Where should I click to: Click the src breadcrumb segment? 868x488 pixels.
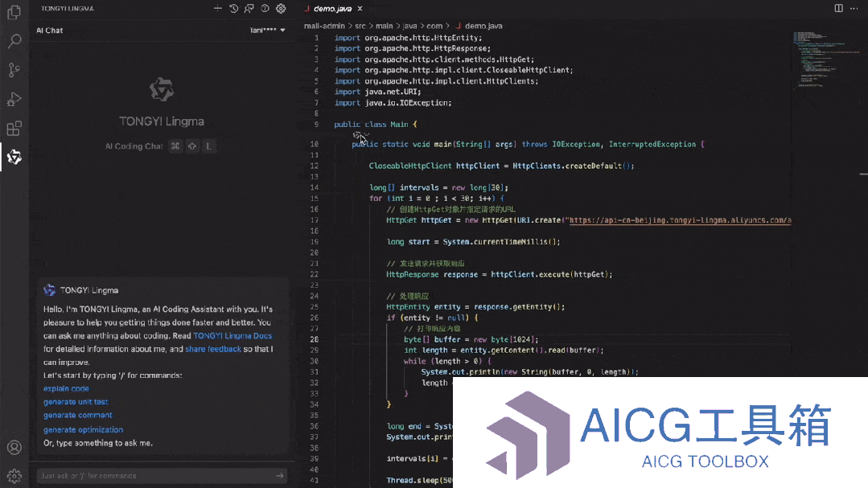[x=360, y=26]
